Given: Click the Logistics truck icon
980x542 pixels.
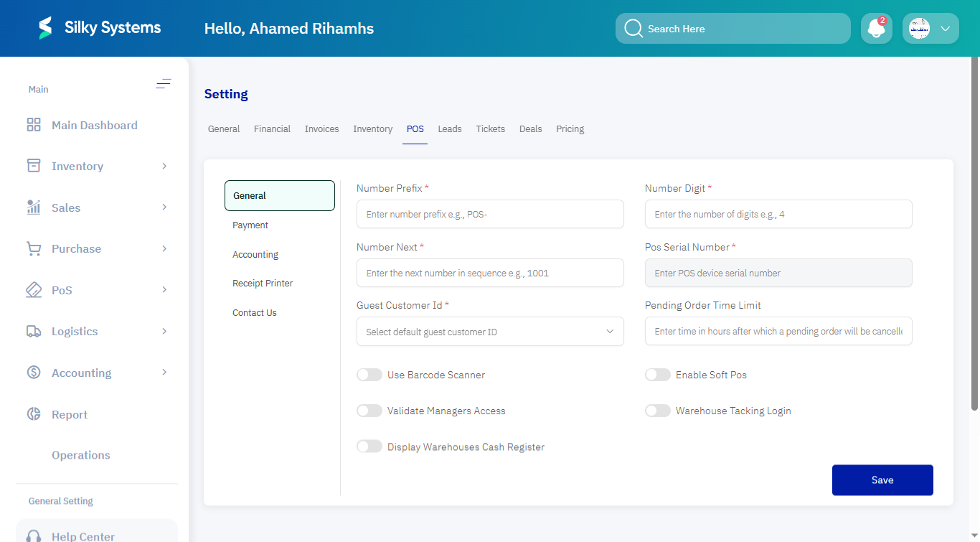Looking at the screenshot, I should click(x=33, y=331).
